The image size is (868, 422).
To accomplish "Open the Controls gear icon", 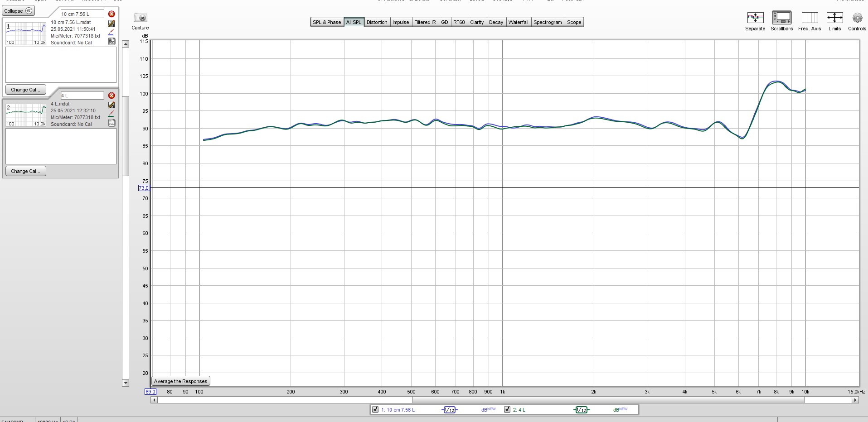I will (857, 18).
